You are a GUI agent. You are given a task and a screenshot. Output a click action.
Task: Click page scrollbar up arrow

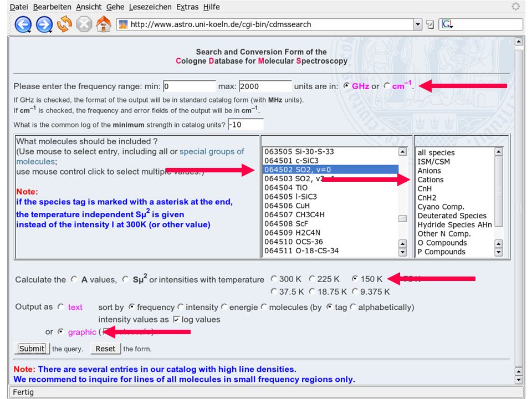tap(519, 42)
